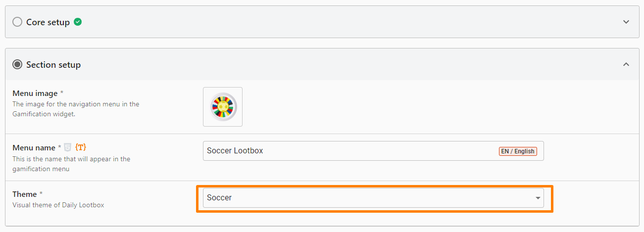Click the HTML5 icon next to Menu name
Viewport: 644px width, 232px height.
68,147
